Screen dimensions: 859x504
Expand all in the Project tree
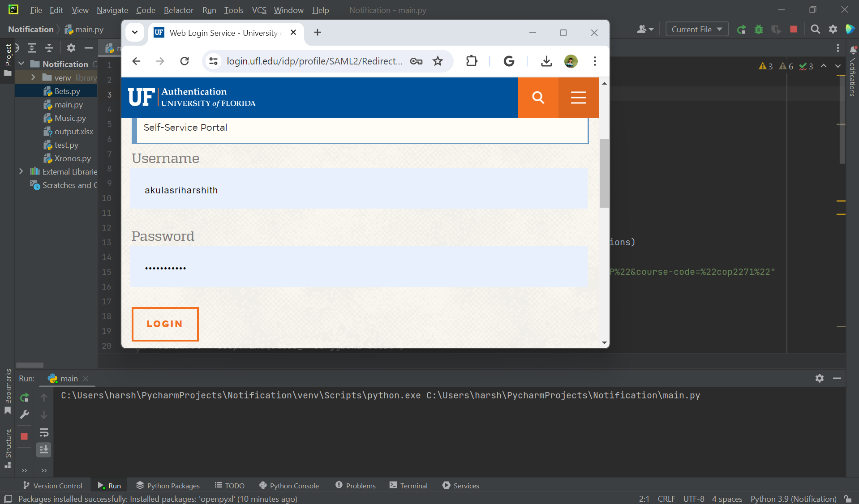(32, 48)
